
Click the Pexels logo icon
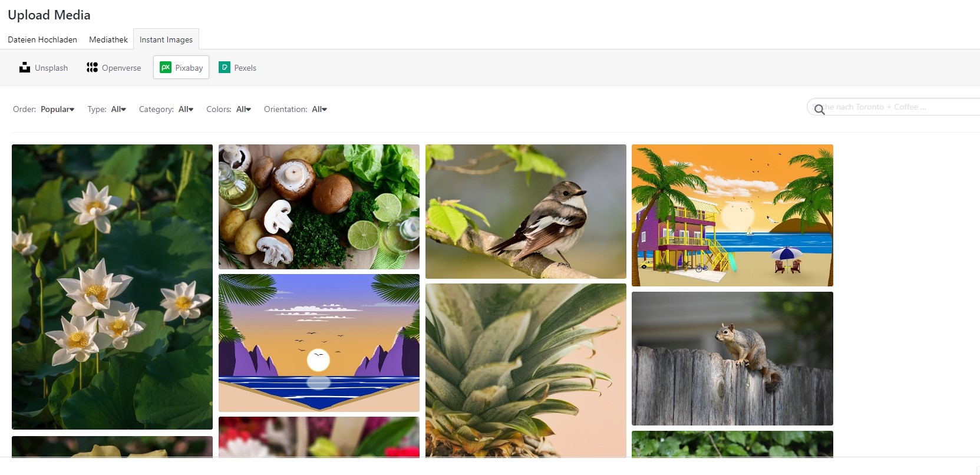tap(225, 67)
